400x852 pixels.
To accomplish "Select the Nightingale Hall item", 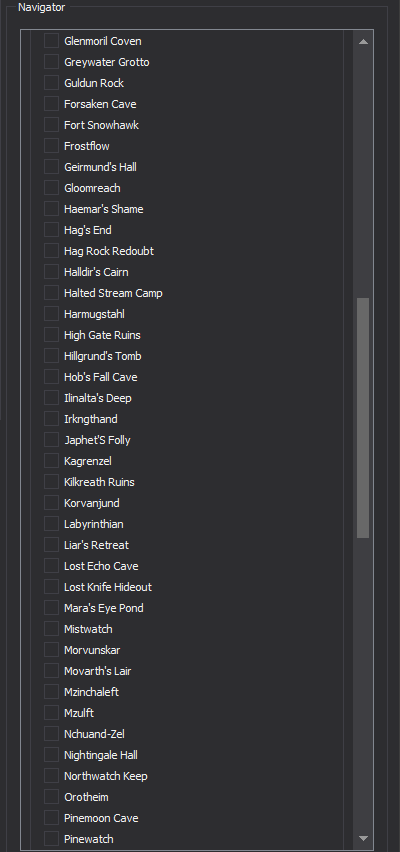I will click(101, 755).
